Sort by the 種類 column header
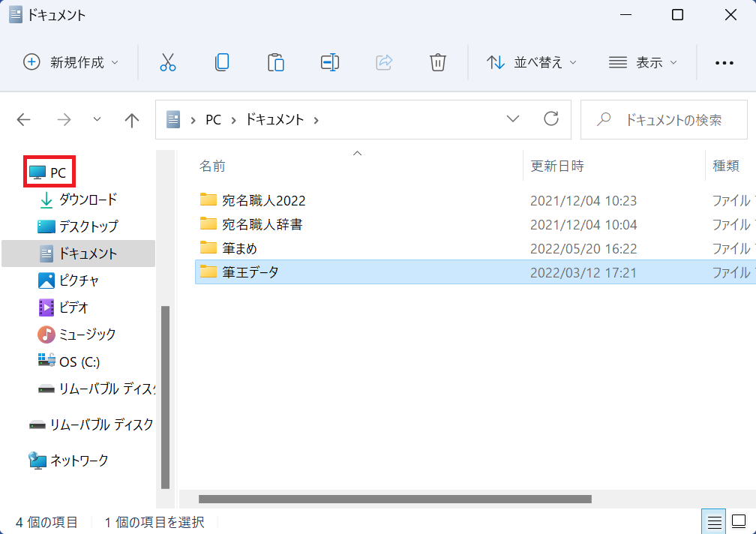The height and width of the screenshot is (534, 756). 726,166
